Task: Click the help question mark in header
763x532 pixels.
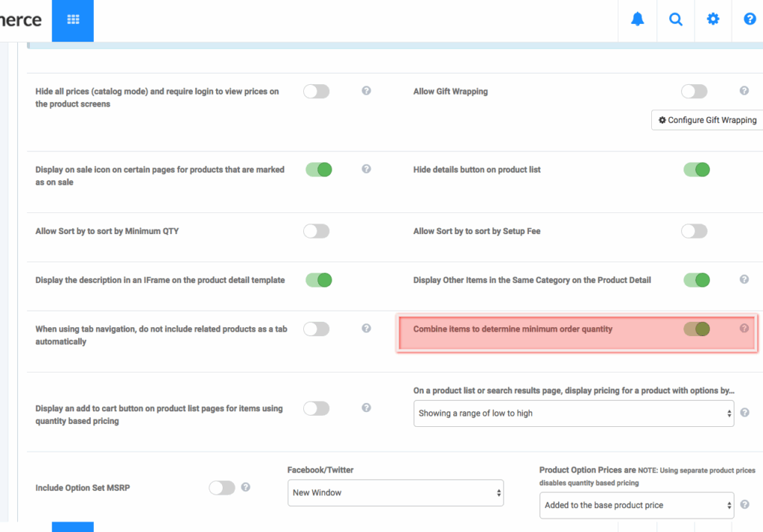Action: point(750,20)
